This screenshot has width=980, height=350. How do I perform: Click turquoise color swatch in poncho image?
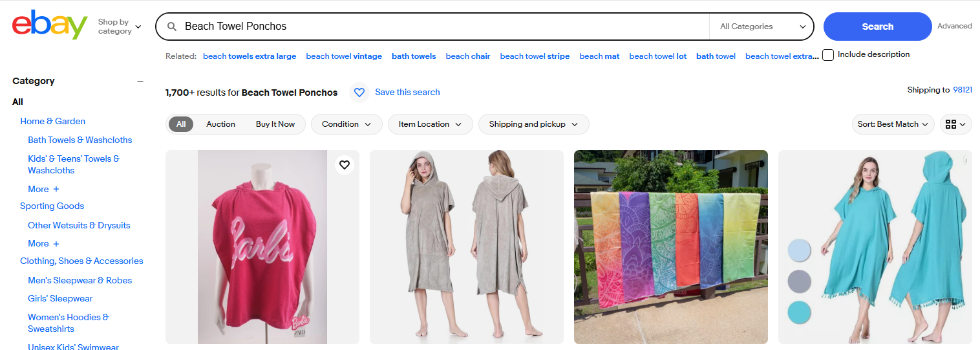click(799, 312)
